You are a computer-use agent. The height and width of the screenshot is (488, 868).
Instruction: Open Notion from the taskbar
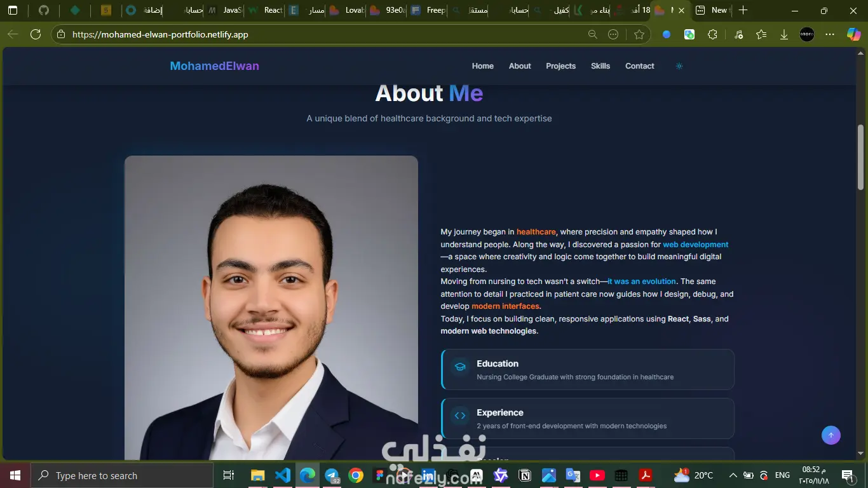point(525,475)
